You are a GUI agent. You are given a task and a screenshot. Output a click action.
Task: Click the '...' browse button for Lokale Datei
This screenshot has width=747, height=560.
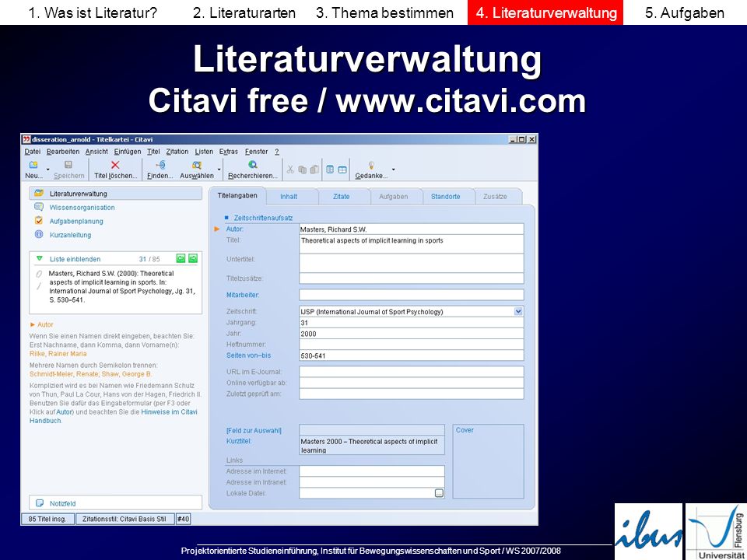coord(439,493)
